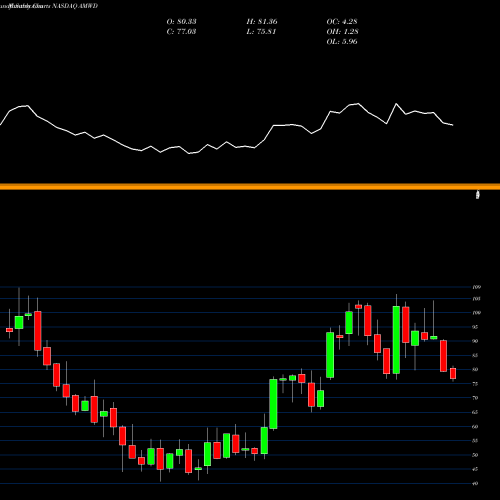Click the 95 price axis label
Screen dimensions: 500x500
476,327
